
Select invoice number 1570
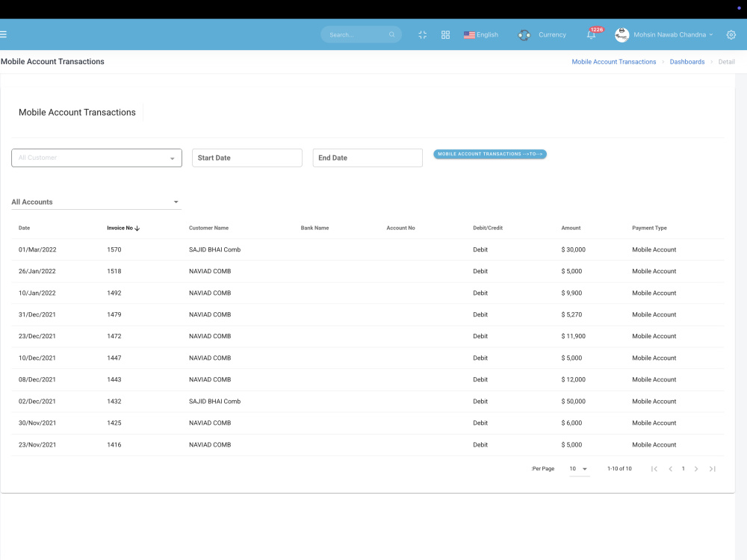point(114,249)
